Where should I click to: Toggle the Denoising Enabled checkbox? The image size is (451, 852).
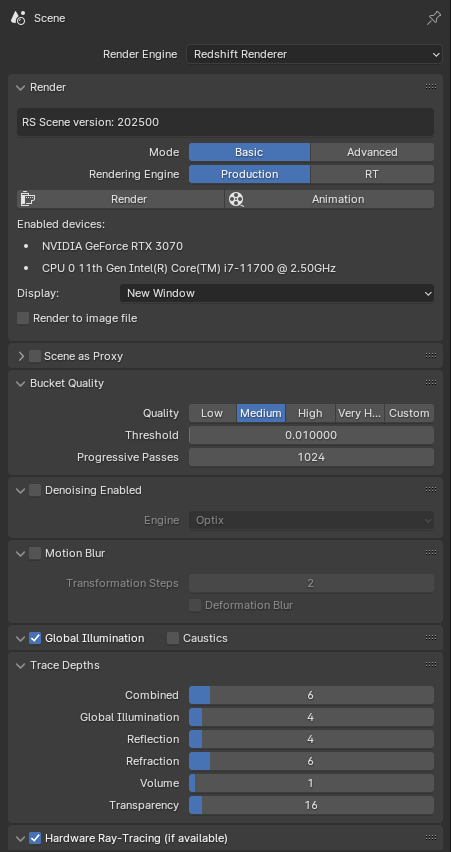pos(35,490)
